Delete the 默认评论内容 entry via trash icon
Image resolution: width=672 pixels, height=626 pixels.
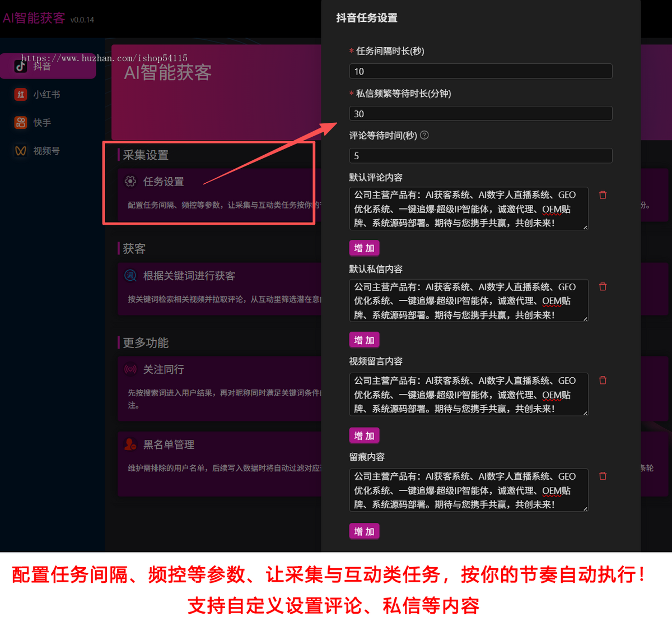pos(603,195)
